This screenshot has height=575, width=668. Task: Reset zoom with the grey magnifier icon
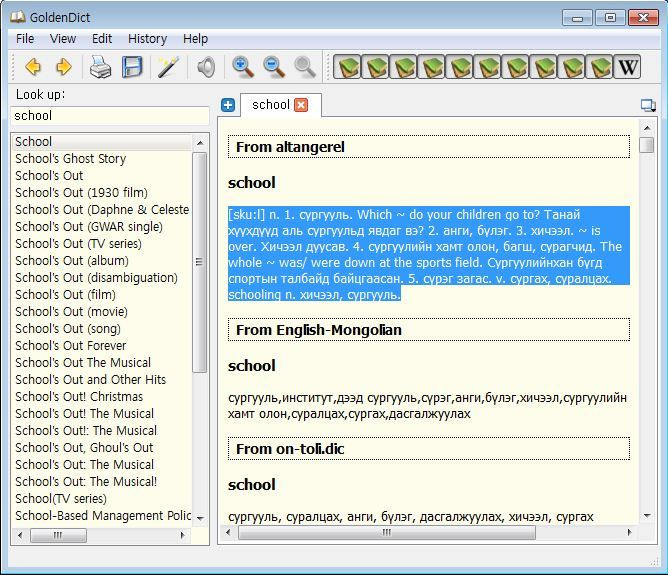click(305, 67)
